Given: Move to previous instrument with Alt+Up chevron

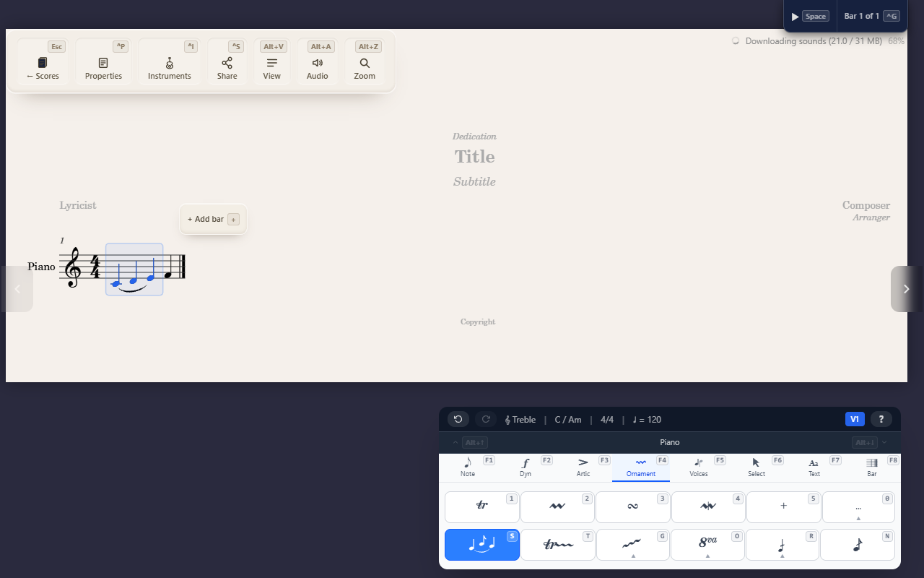Looking at the screenshot, I should point(469,442).
